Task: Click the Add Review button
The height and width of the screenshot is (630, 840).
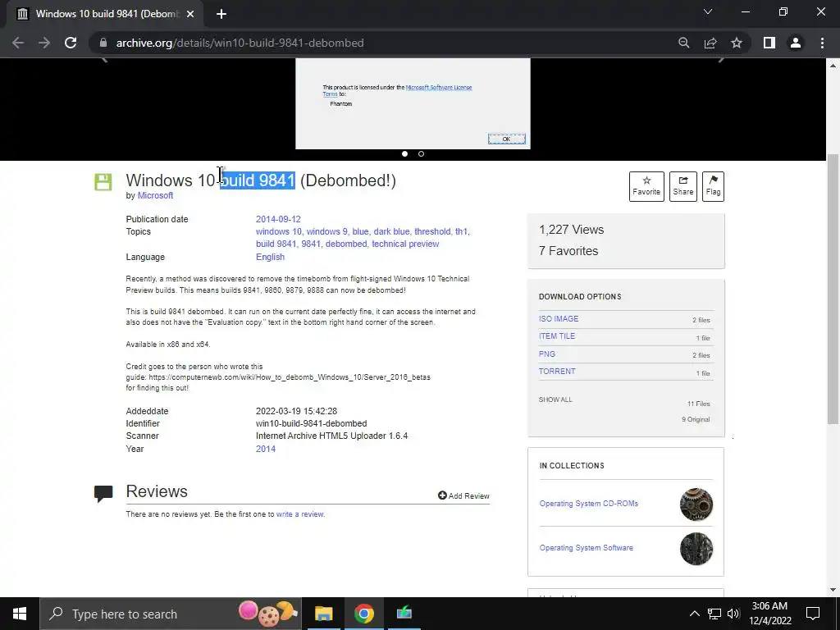Action: [463, 496]
